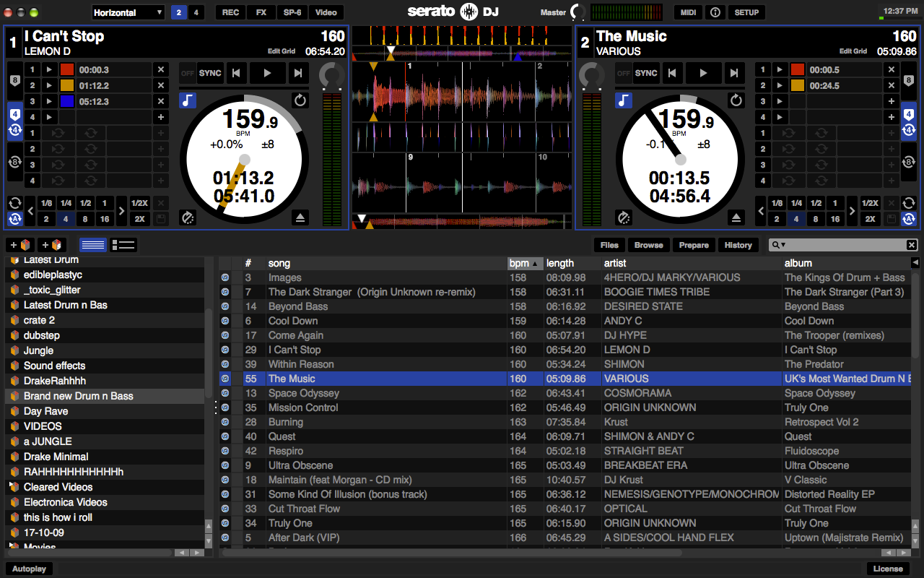Skip to previous track on deck 1
924x578 pixels.
point(236,73)
